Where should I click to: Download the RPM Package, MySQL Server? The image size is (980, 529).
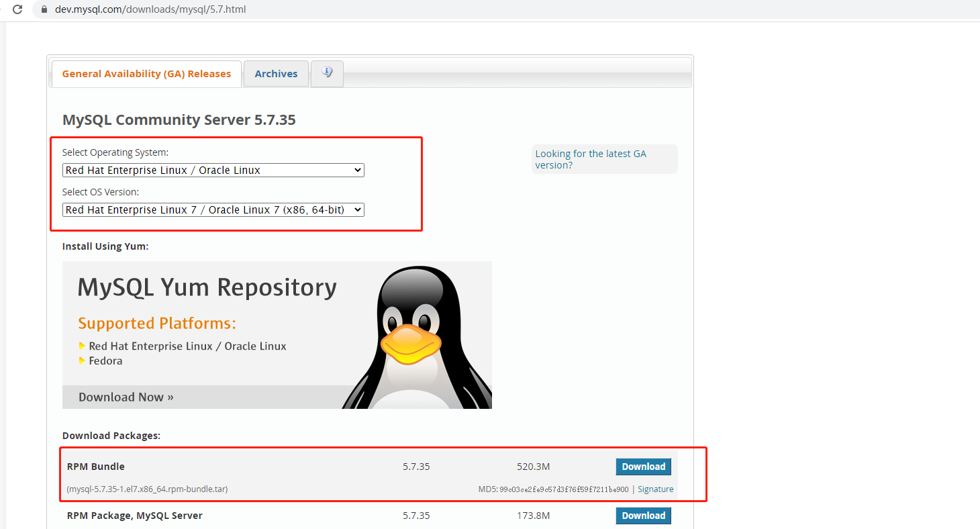(643, 516)
